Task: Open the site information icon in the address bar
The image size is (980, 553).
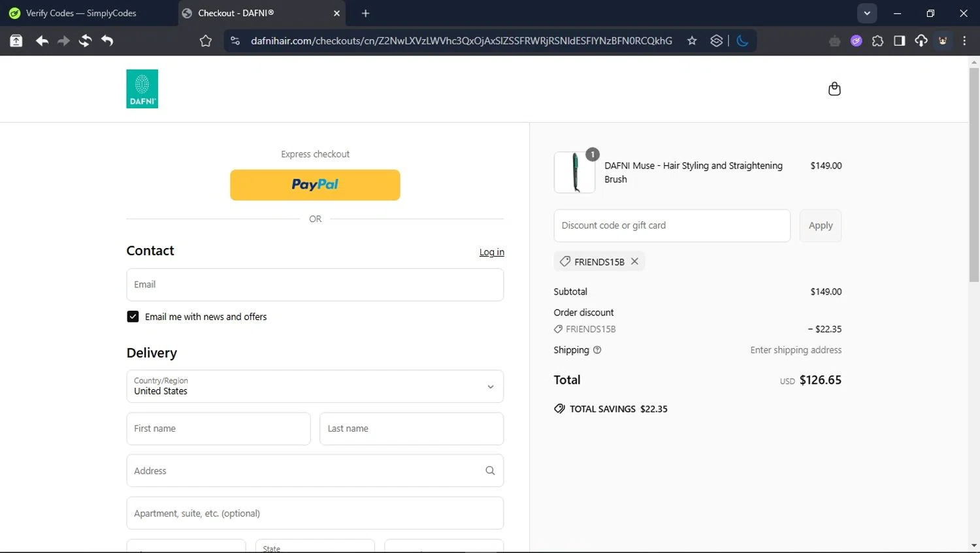Action: [x=235, y=41]
